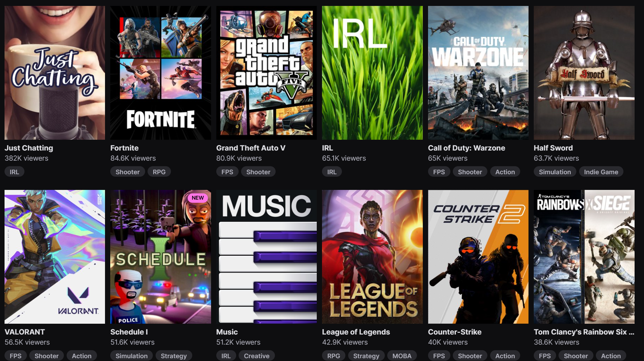Open the Just Chatting category thumbnail
This screenshot has height=361, width=644.
pos(55,72)
